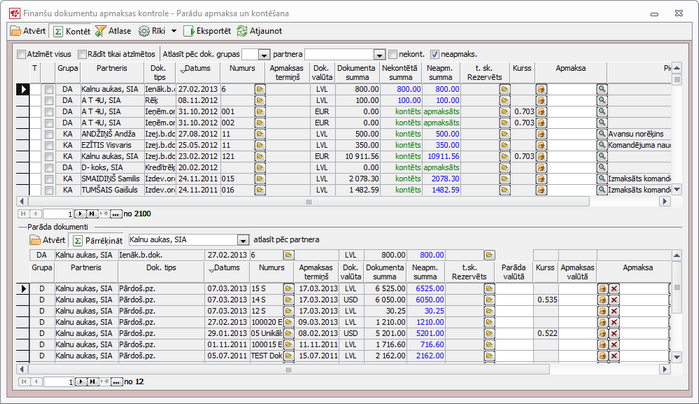This screenshot has height=404, width=699.
Task: Open folder icon for 12 S document
Action: click(x=288, y=311)
